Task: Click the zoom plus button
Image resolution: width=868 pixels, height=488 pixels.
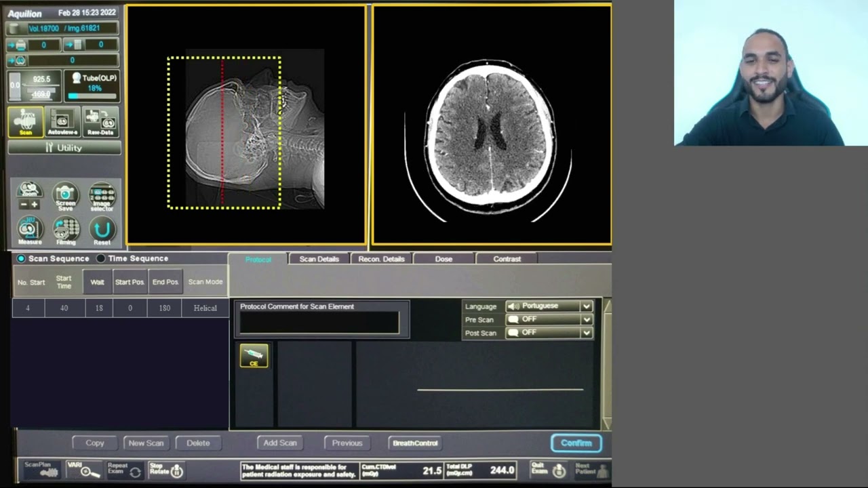Action: pos(35,205)
